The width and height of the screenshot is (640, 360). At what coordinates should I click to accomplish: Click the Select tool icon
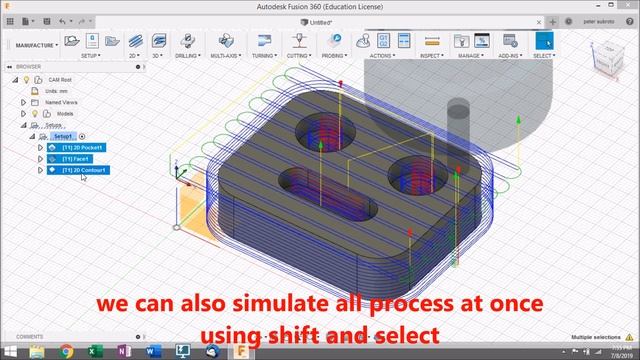tap(544, 41)
